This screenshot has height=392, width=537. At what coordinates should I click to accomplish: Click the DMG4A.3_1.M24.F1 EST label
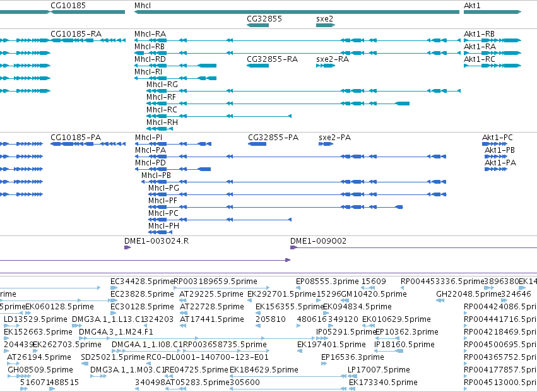click(x=115, y=332)
